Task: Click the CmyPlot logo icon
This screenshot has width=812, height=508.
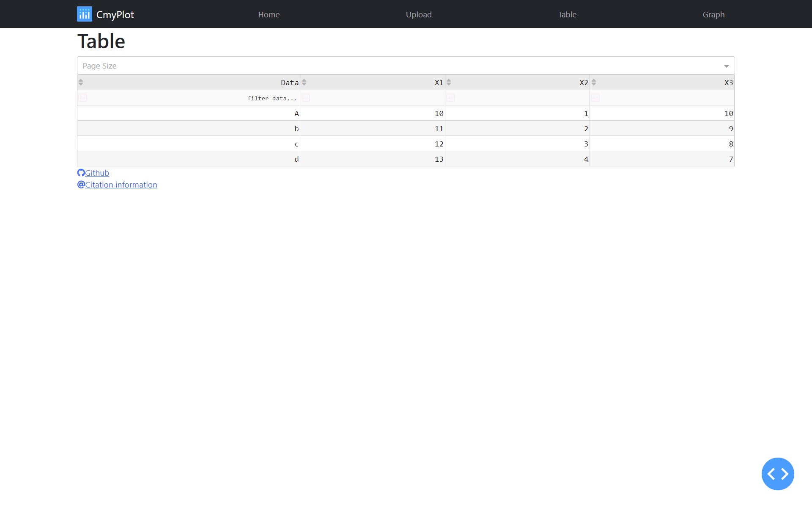Action: (84, 14)
